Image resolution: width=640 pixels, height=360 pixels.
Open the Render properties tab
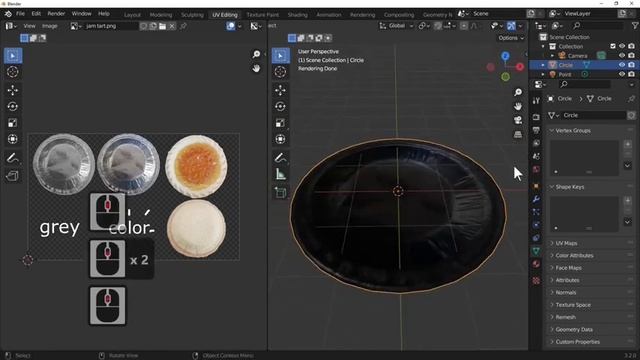tap(536, 117)
